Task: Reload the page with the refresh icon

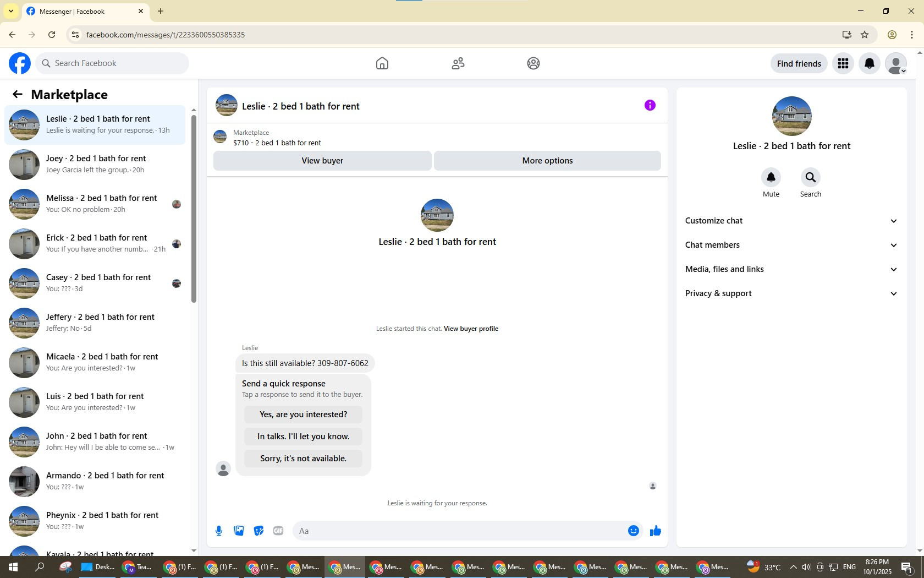Action: coord(52,35)
